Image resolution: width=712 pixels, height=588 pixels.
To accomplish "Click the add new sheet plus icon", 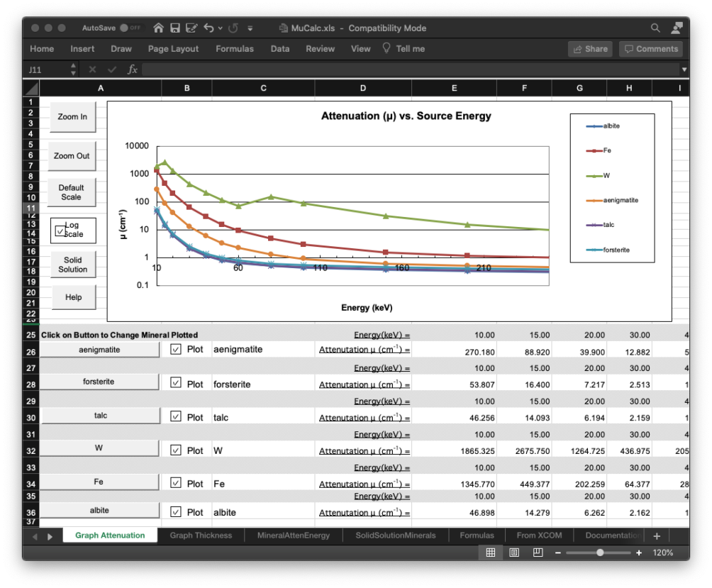I will tap(657, 536).
